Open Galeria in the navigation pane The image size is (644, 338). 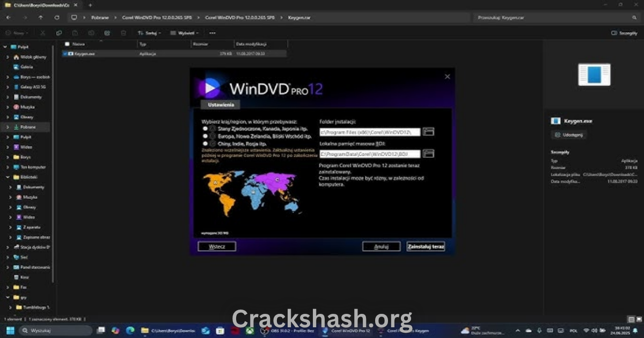coord(27,67)
